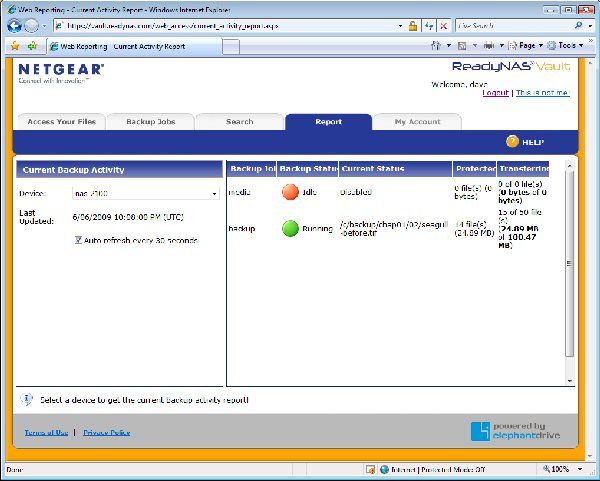
Task: Switch to the Access Your Files tab
Action: point(62,122)
